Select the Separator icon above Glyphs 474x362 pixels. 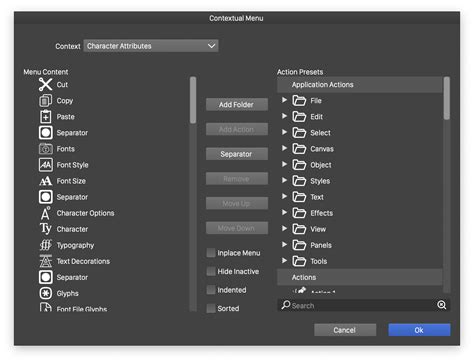pos(46,277)
